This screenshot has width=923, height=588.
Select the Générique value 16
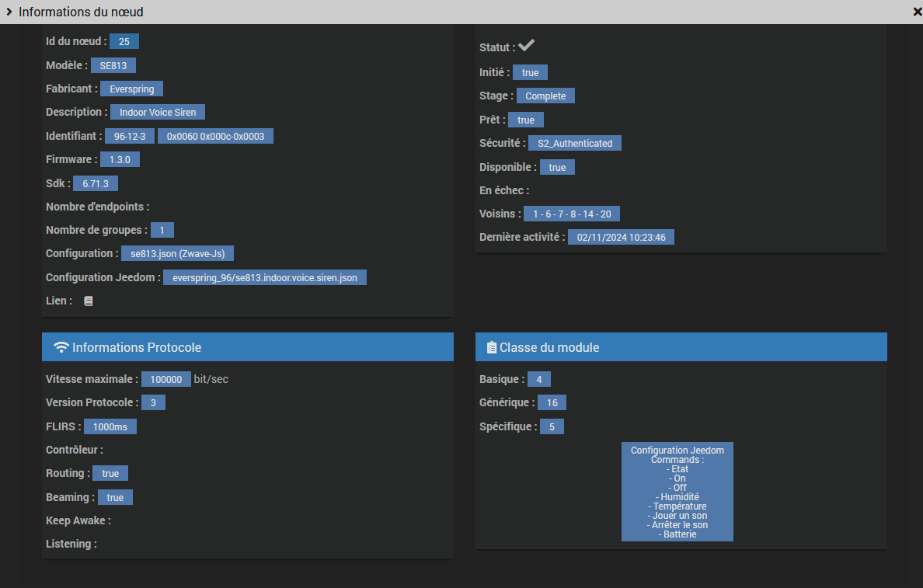coord(552,402)
